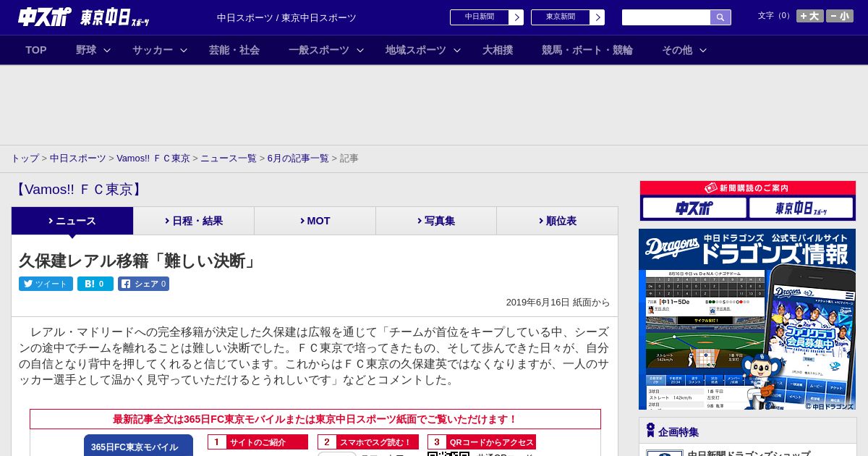Click 6月の記事一覧 breadcrumb link
The width and height of the screenshot is (868, 456).
point(298,159)
